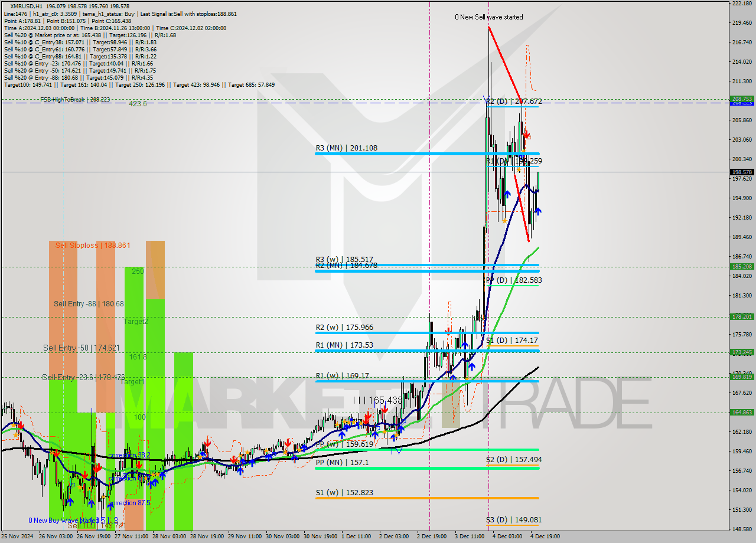Click the current price tag 198.578 on axis
The image size is (756, 543).
pos(742,172)
